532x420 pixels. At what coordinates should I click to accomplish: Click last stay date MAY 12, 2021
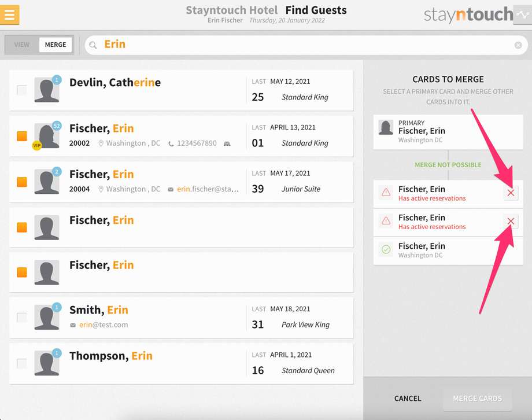click(290, 82)
